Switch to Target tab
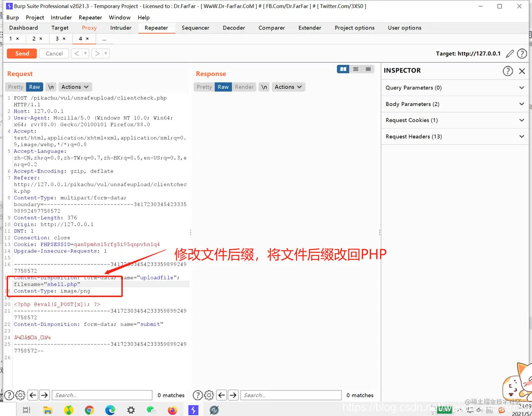Screen dimensions: 532x416 (60, 28)
